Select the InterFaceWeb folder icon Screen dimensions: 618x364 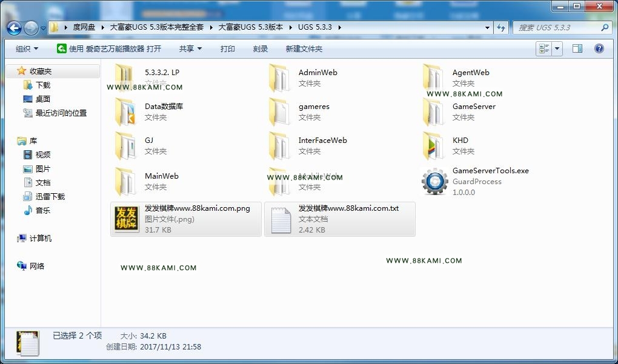tap(279, 146)
